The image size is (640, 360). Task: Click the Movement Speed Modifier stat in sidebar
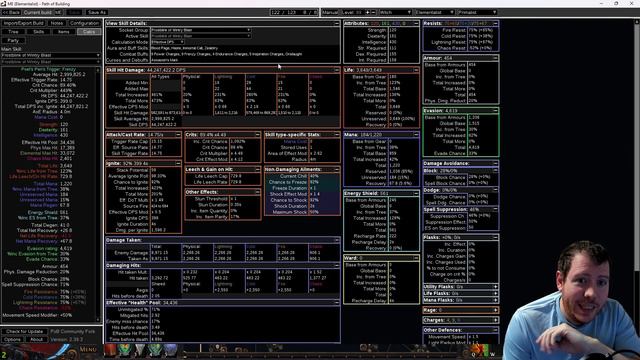pyautogui.click(x=38, y=316)
